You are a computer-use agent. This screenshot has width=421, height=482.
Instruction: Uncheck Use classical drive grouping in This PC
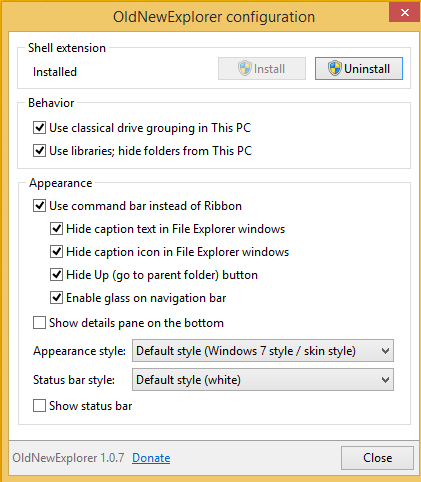point(39,128)
